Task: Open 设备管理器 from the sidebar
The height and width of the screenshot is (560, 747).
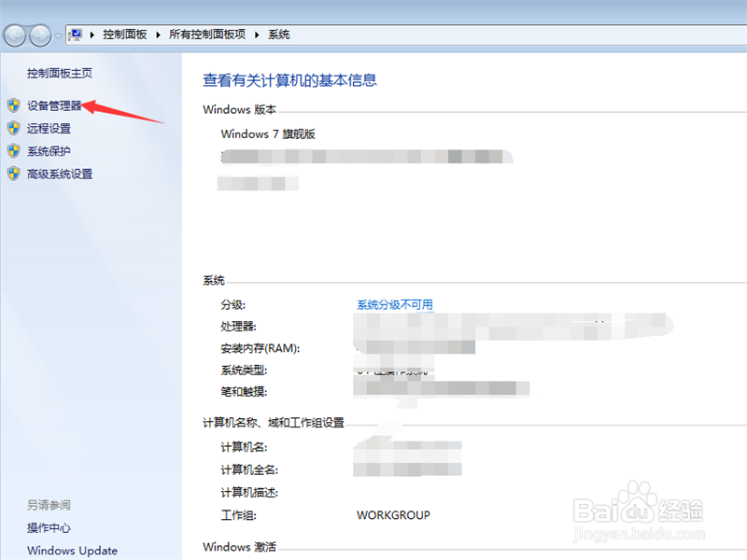Action: pyautogui.click(x=54, y=105)
